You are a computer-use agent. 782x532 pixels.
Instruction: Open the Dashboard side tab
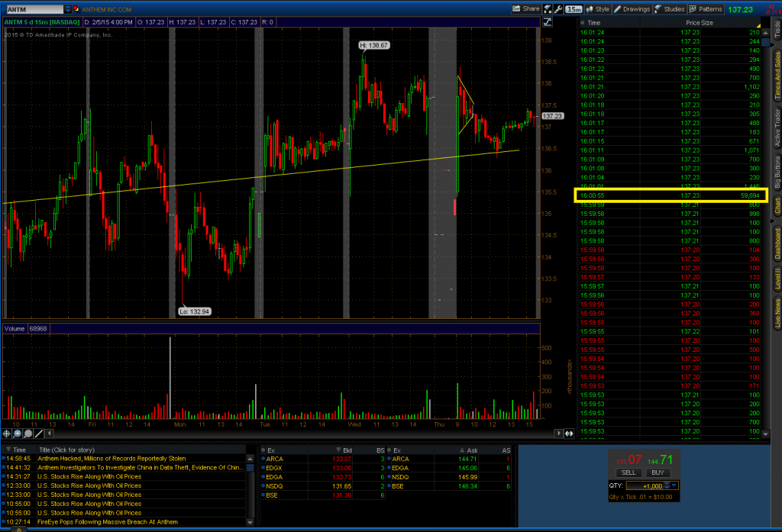pos(777,243)
